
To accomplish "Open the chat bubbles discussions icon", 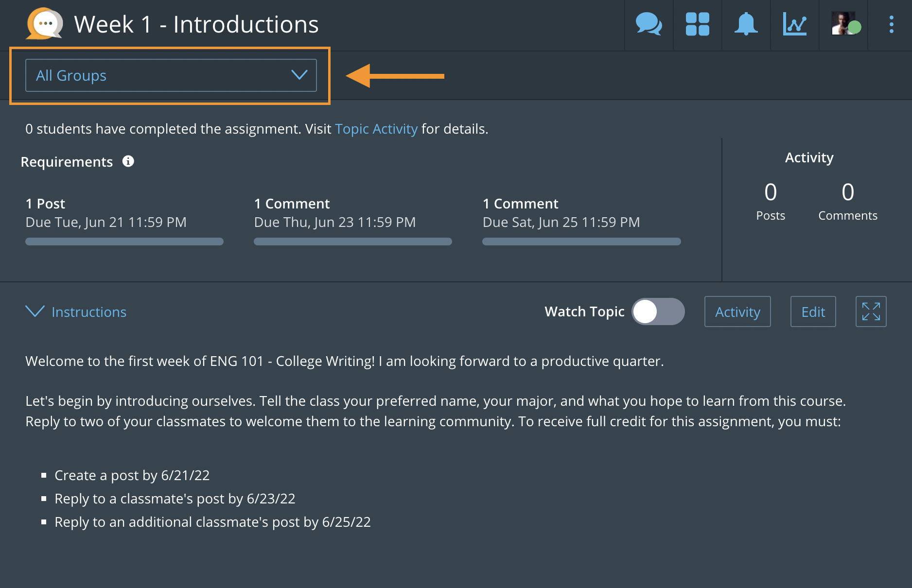I will [x=649, y=24].
